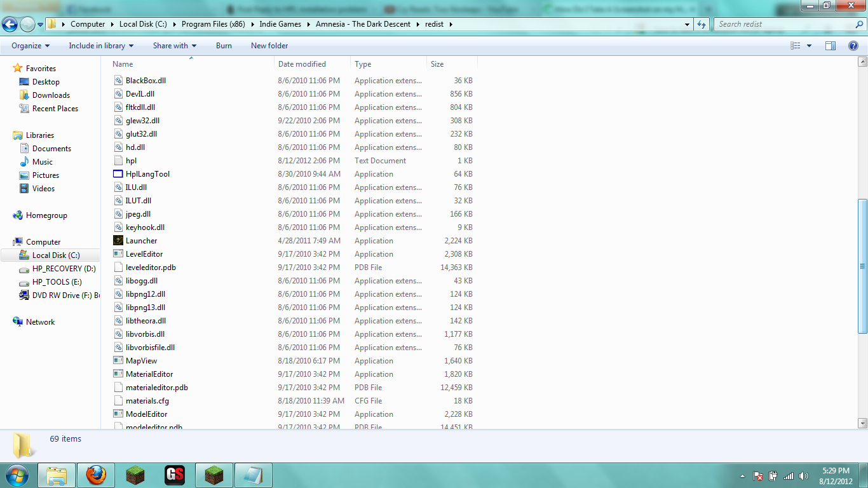
Task: Expand the Include in library dropdown
Action: (x=101, y=46)
